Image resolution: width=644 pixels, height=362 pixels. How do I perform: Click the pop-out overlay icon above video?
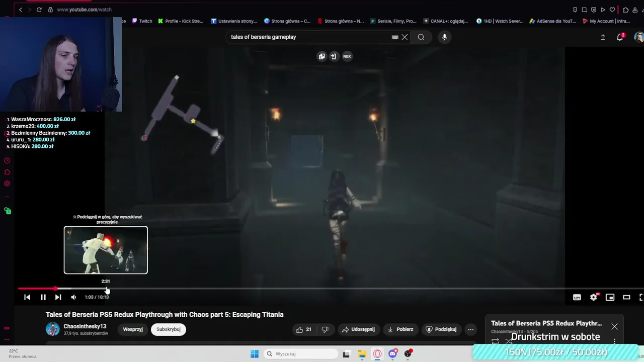333,56
